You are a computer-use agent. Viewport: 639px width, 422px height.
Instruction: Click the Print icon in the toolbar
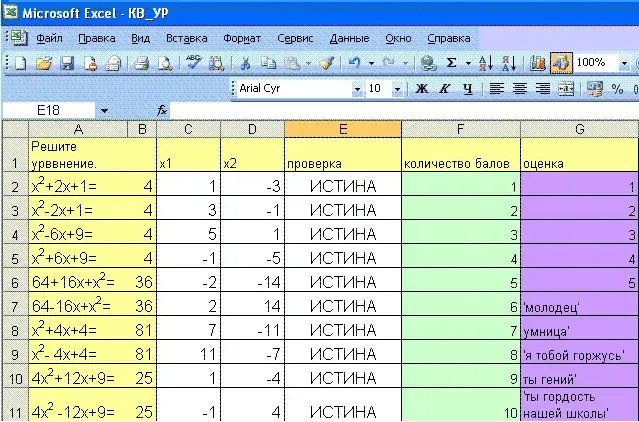point(141,63)
